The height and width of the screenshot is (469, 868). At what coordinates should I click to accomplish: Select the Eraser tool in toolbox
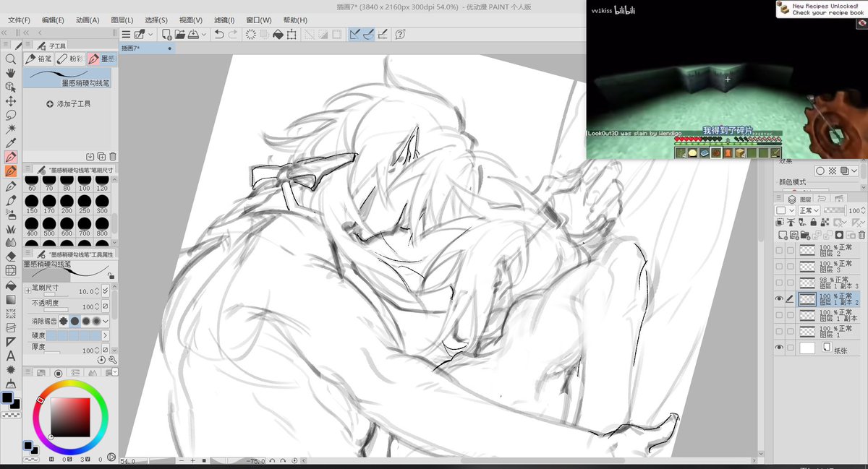(11, 256)
